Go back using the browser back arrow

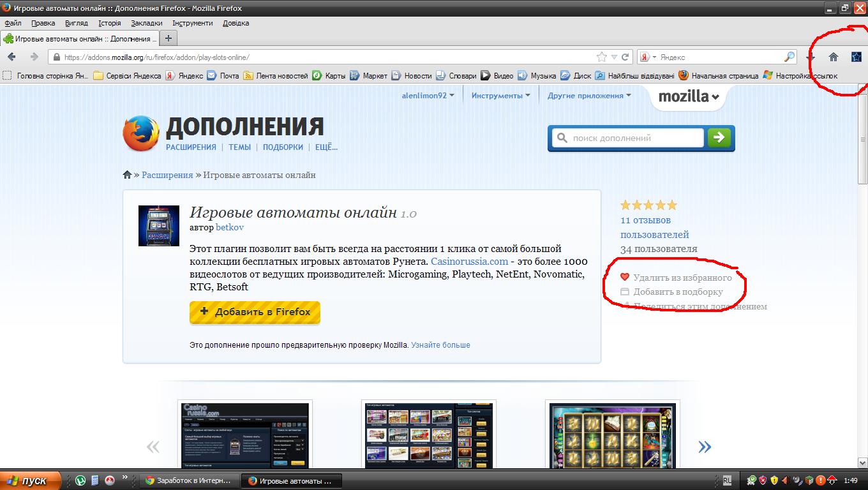pos(11,57)
